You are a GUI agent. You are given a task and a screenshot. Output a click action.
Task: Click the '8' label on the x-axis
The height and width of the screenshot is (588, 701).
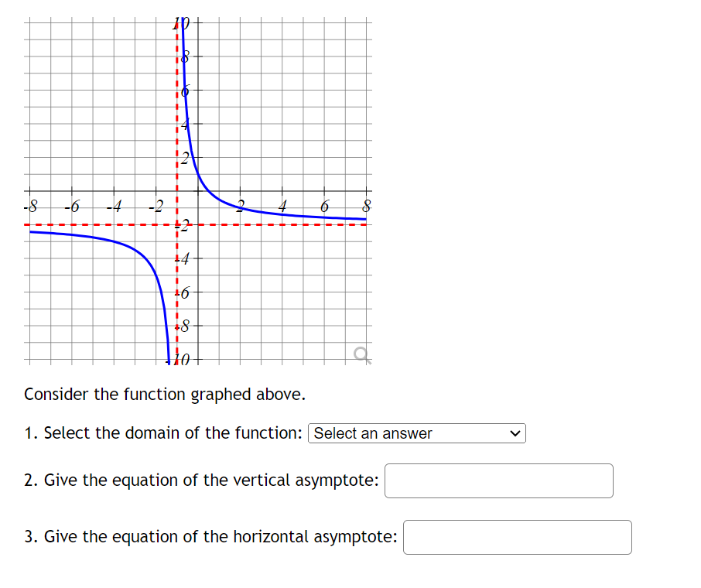pyautogui.click(x=365, y=207)
